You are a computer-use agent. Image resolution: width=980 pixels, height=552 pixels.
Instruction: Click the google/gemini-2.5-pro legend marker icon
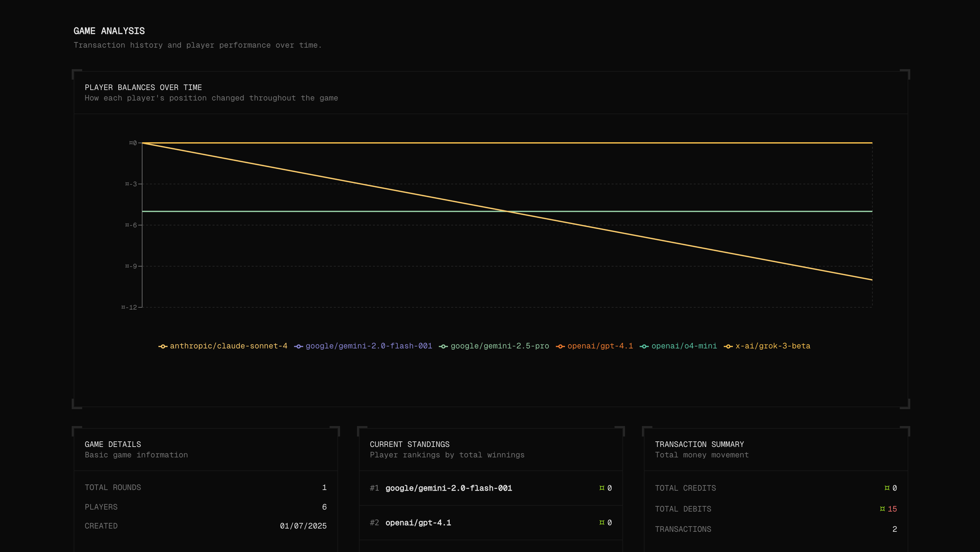(444, 346)
